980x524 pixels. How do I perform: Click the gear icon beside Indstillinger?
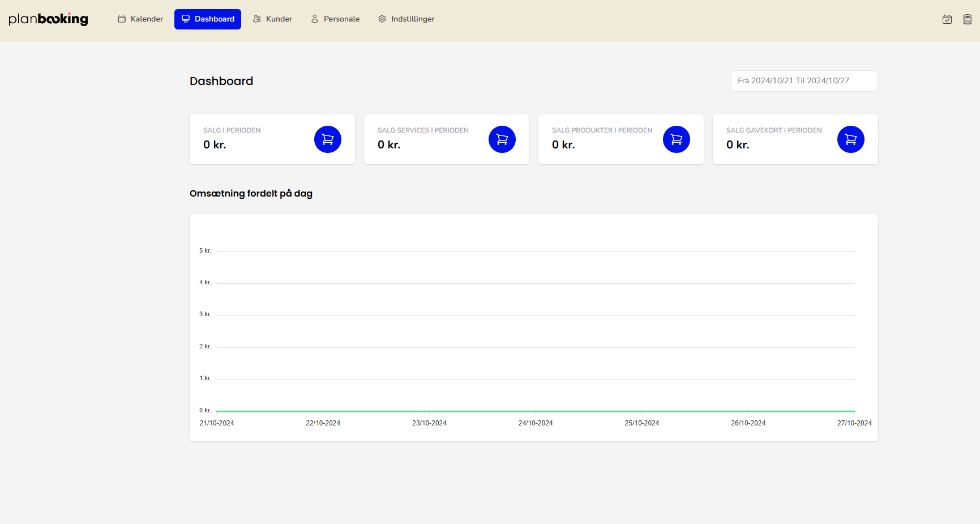382,19
